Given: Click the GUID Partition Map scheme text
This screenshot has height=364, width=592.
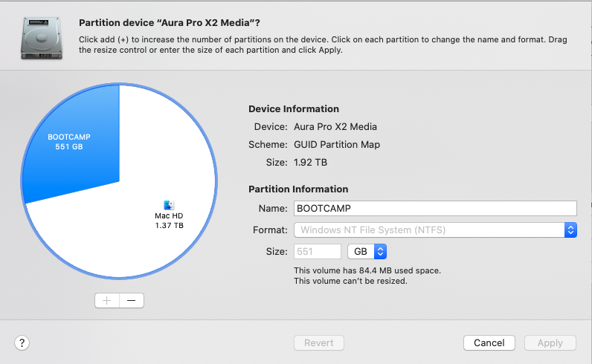Looking at the screenshot, I should click(337, 145).
